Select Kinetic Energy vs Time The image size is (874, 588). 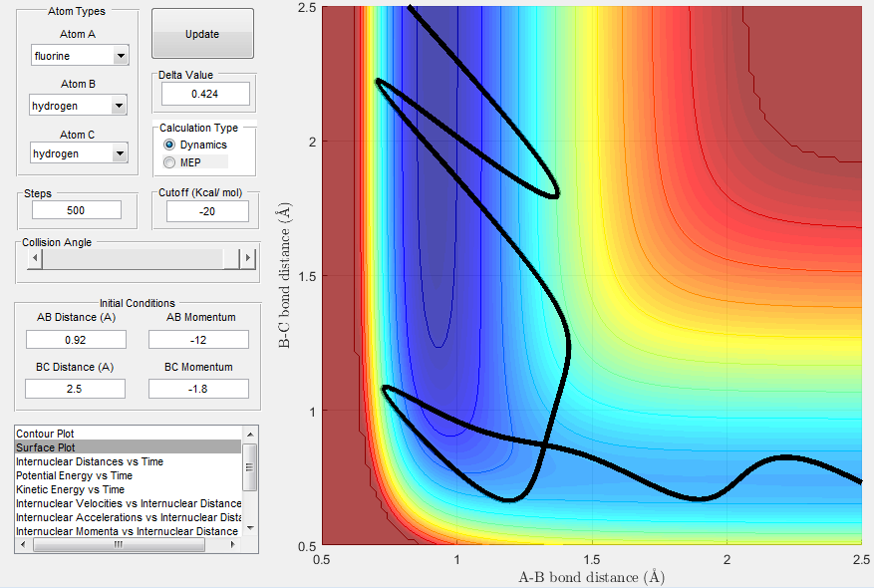tap(129, 489)
